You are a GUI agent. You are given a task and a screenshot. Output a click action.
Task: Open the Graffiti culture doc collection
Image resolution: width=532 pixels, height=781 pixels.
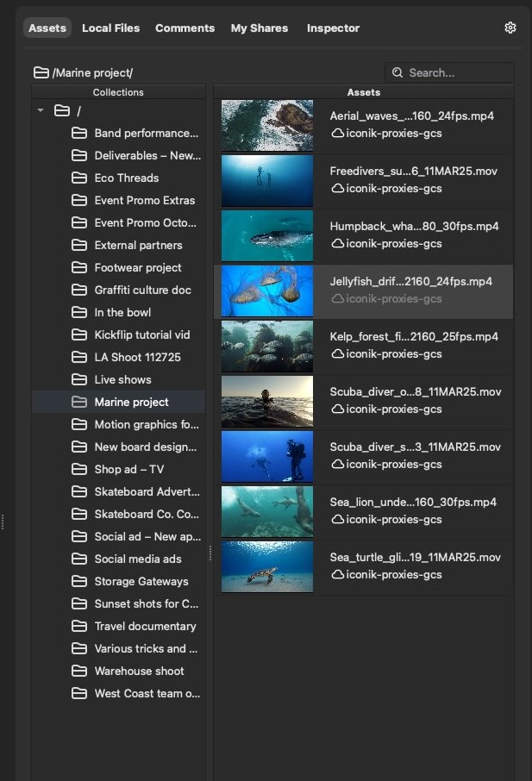[142, 291]
